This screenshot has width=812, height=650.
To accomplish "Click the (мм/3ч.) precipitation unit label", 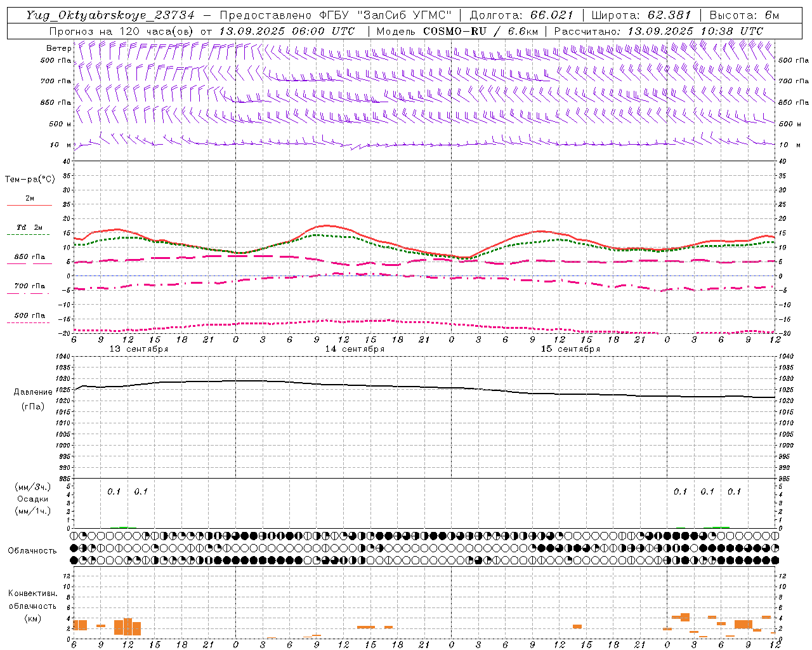I will tap(33, 487).
